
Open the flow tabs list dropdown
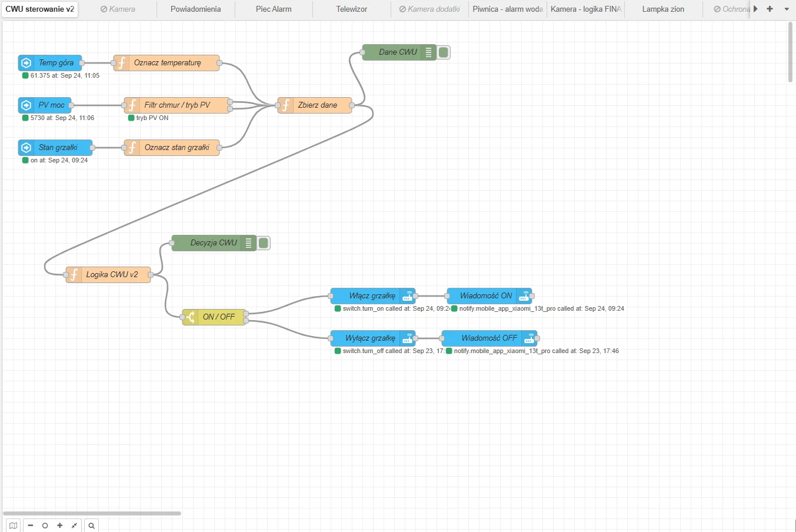point(787,9)
